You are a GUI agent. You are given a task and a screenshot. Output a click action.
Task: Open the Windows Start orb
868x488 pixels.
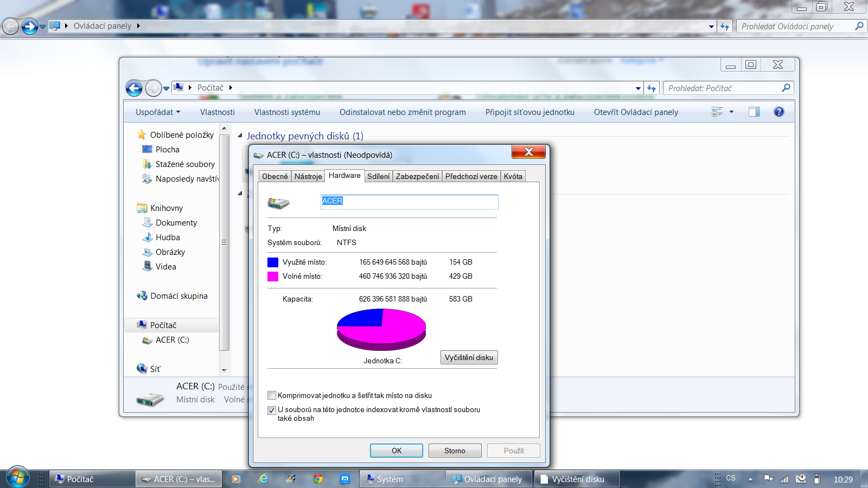point(18,478)
